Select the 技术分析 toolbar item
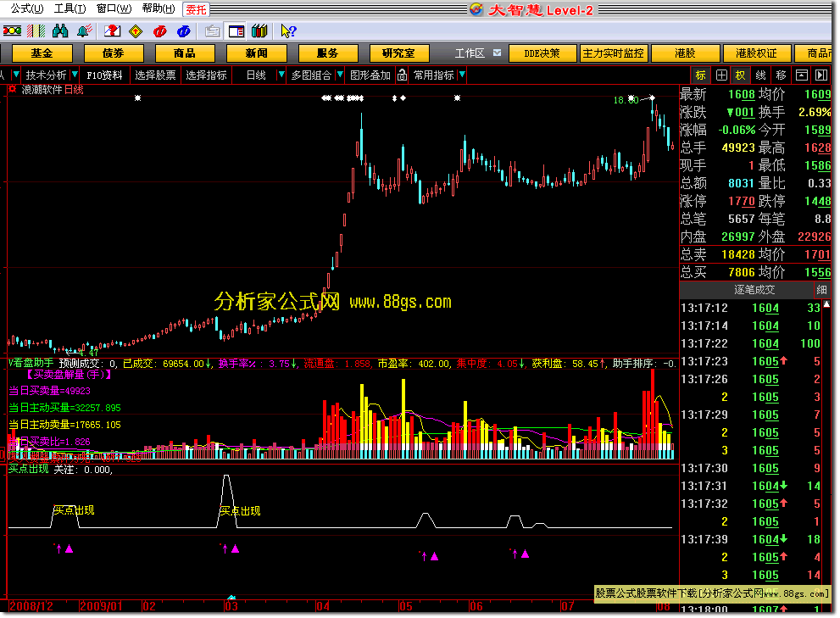This screenshot has height=618, width=840. coord(46,75)
